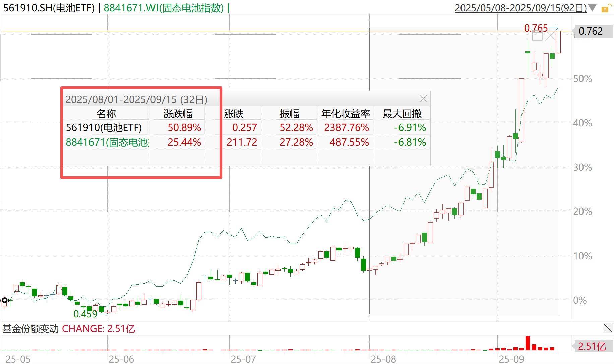
Task: Click the 0.762 current price tag
Action: (591, 31)
